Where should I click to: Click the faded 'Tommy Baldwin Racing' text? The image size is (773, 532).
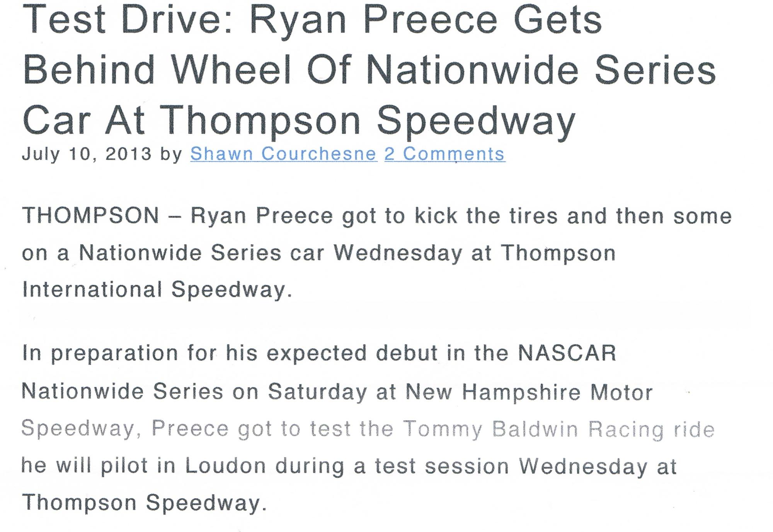pos(533,429)
